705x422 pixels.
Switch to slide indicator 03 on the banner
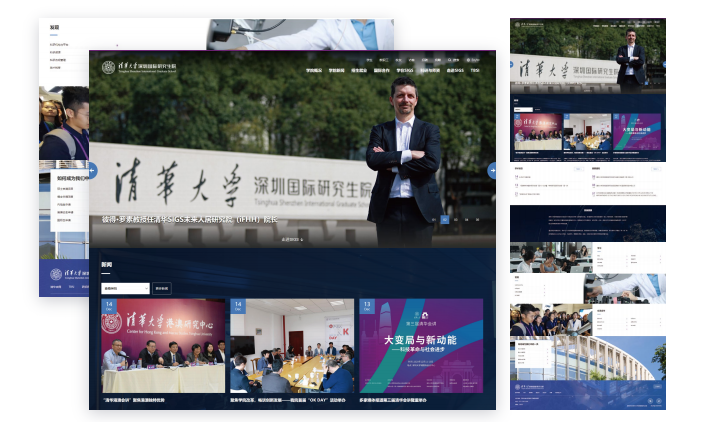click(x=457, y=219)
